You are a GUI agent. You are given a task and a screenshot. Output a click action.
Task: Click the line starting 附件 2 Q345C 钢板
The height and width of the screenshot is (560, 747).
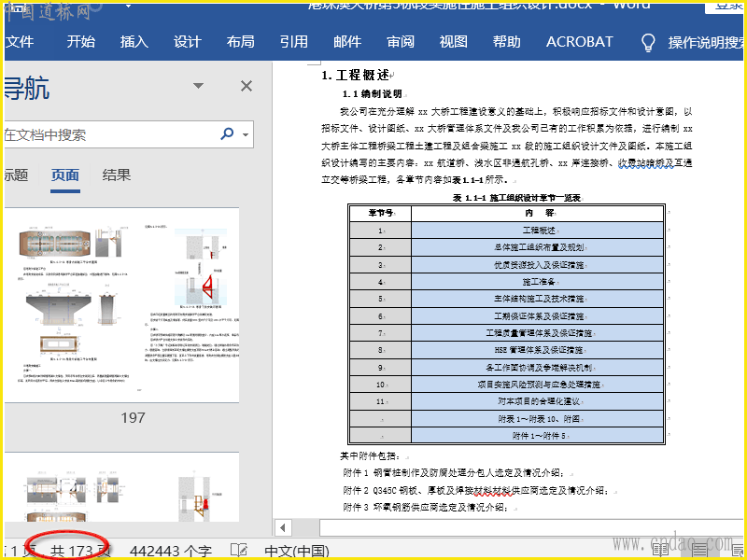coord(475,491)
